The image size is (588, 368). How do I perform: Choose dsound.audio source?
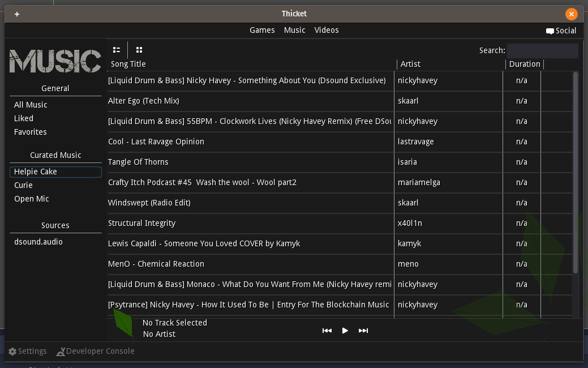(x=38, y=242)
